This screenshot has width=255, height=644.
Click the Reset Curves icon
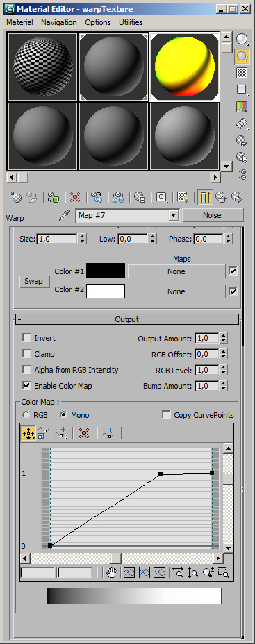tap(108, 433)
